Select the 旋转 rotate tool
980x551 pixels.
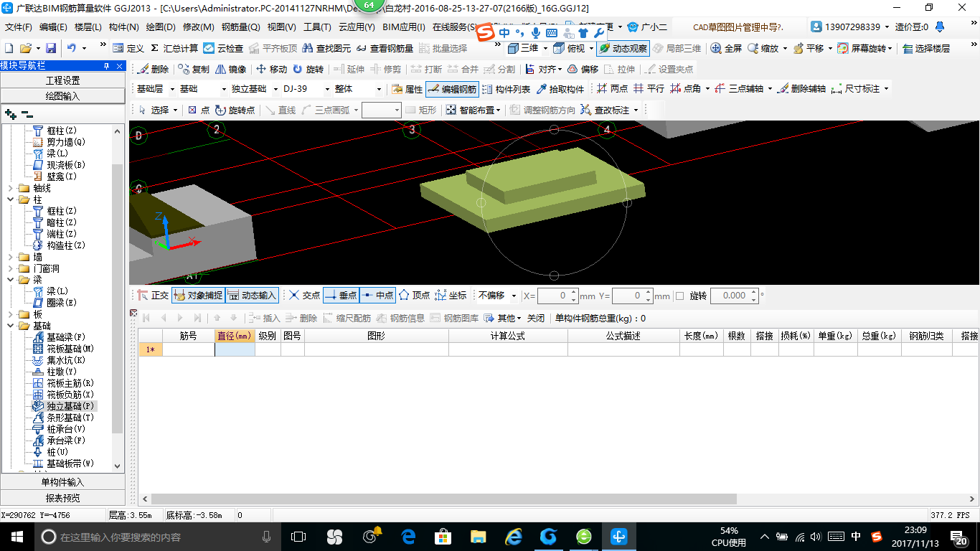tap(308, 69)
